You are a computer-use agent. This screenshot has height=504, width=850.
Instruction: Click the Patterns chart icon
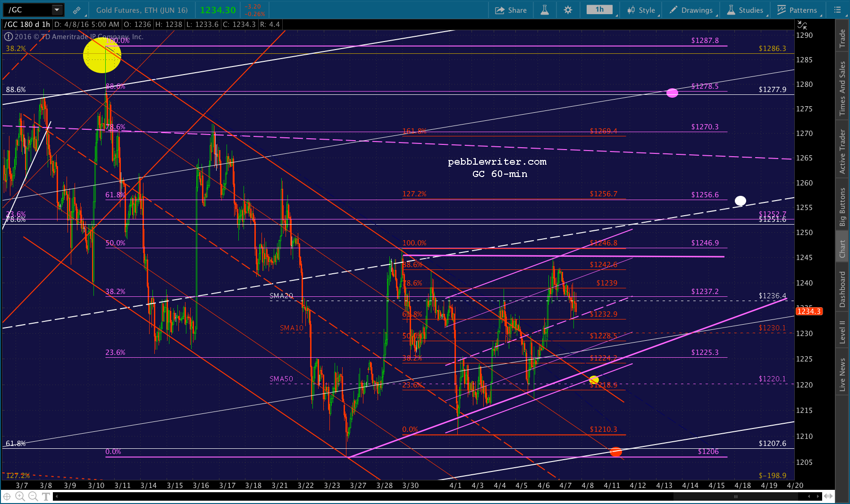point(782,10)
